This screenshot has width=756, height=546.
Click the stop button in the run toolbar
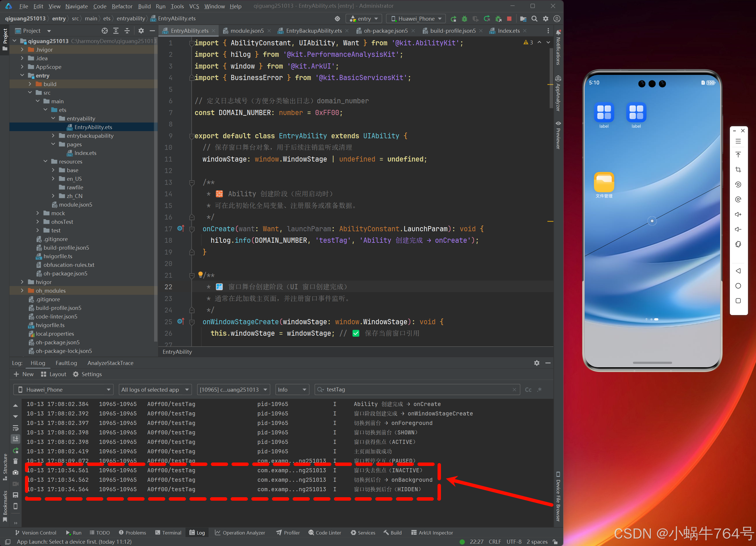[x=509, y=19]
